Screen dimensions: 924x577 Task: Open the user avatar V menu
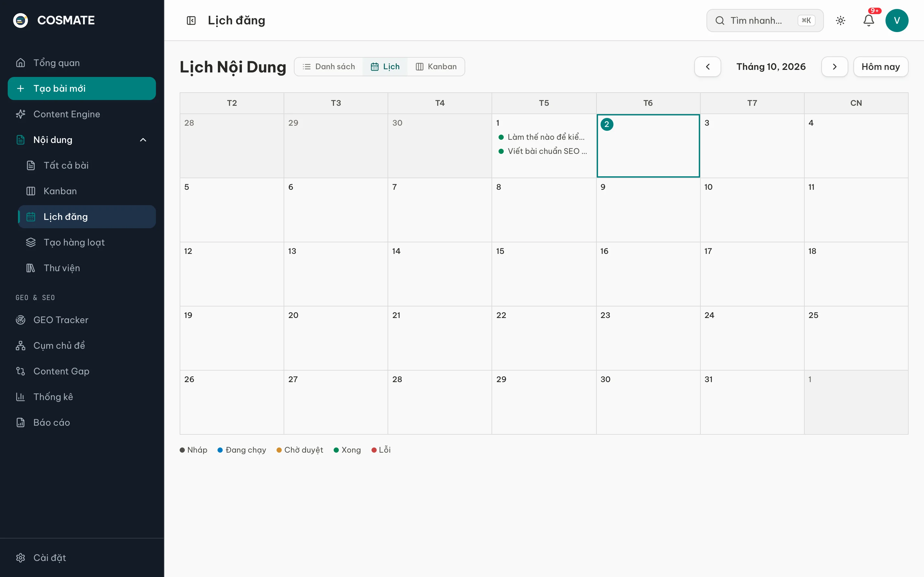896,20
